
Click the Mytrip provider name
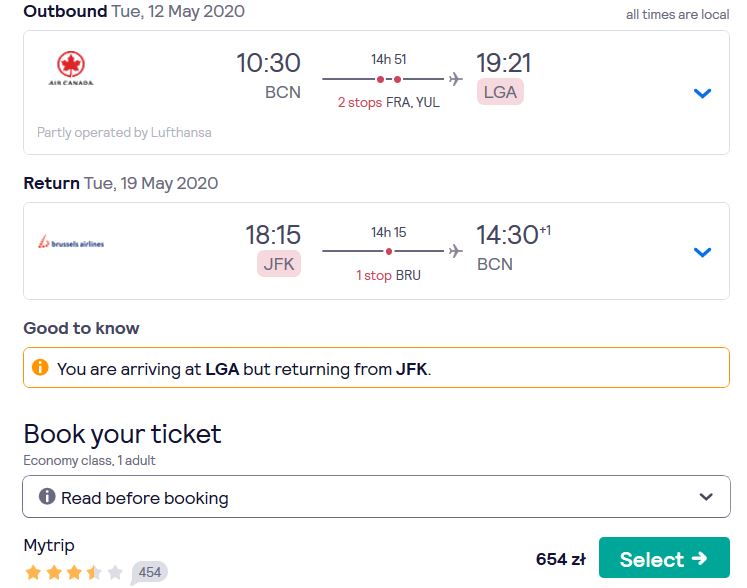point(49,545)
